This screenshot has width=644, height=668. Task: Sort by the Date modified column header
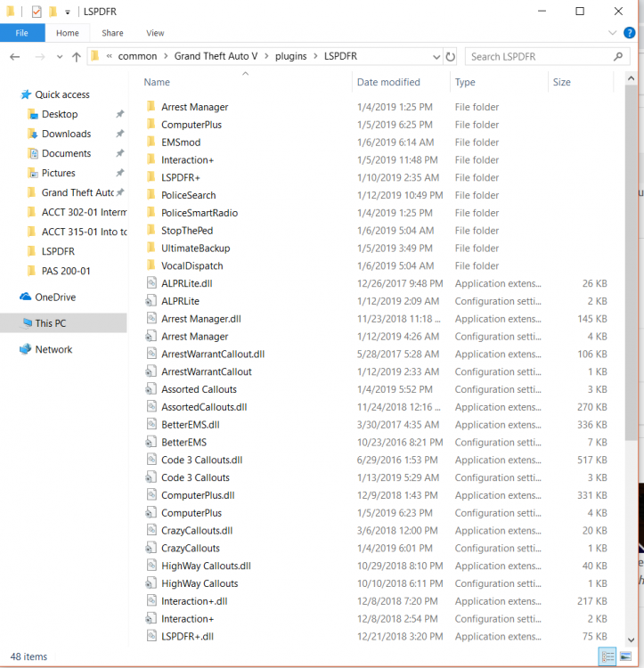[388, 82]
